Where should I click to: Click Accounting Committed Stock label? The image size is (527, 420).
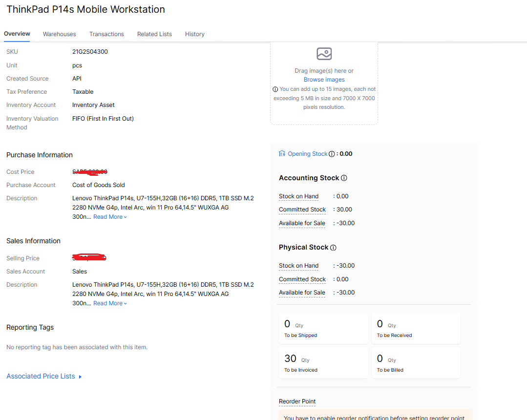pos(302,210)
